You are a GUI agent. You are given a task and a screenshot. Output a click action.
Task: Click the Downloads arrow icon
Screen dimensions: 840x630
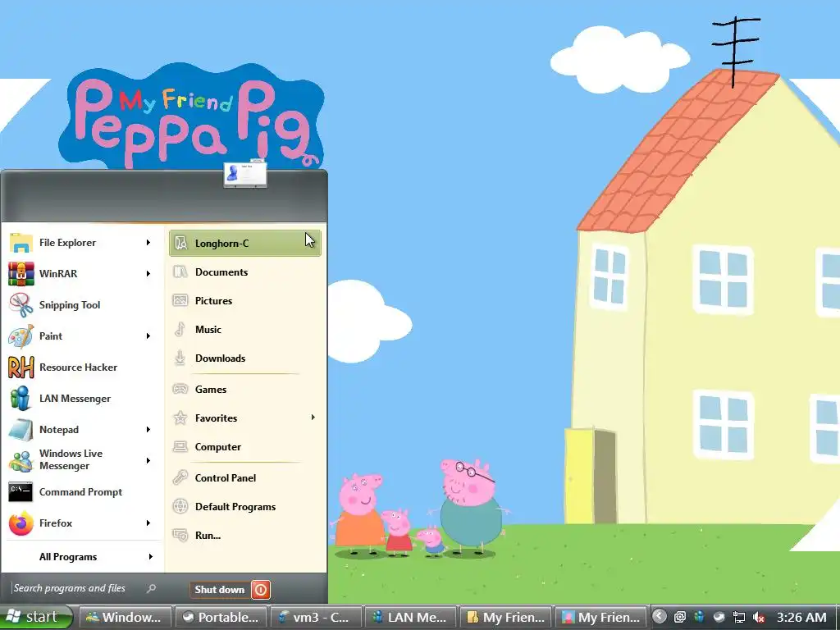pyautogui.click(x=180, y=358)
